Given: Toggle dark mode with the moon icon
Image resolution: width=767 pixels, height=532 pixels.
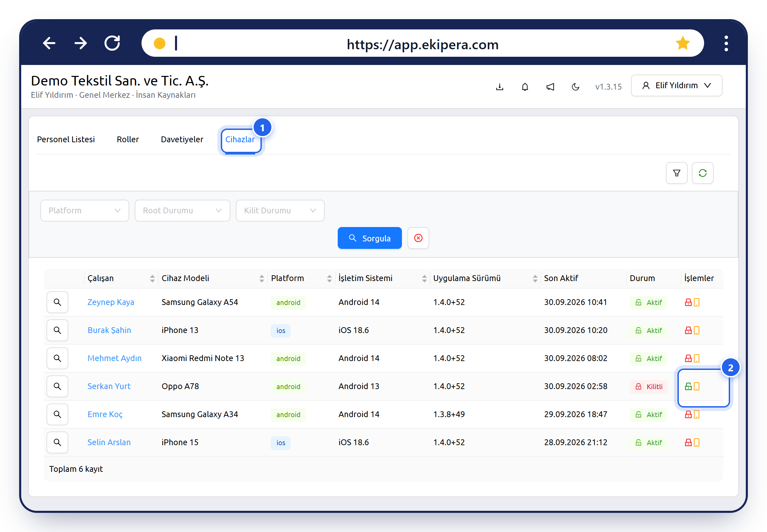Looking at the screenshot, I should pyautogui.click(x=576, y=87).
